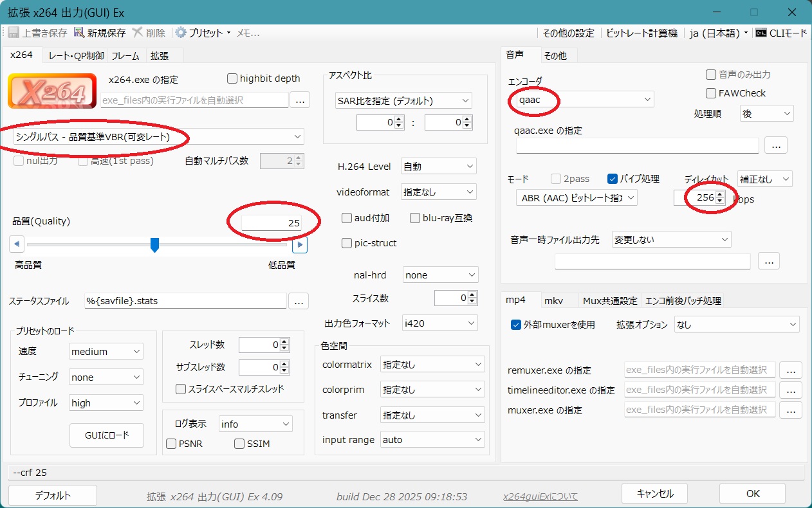Click the 上書き保存 save icon

(x=13, y=33)
